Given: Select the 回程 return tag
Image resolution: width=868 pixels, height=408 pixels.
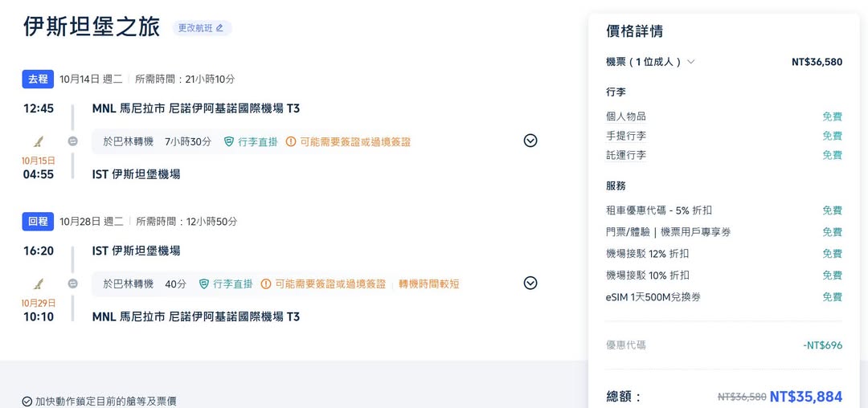Looking at the screenshot, I should pyautogui.click(x=38, y=221).
